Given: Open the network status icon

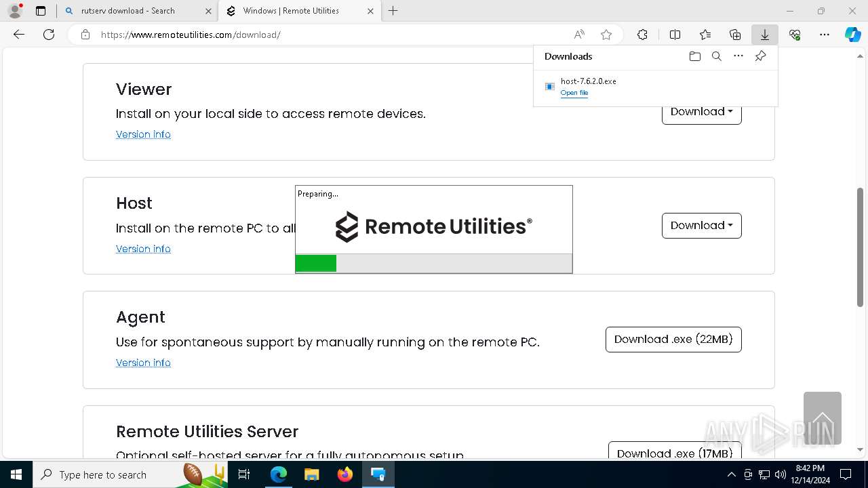Looking at the screenshot, I should [x=764, y=474].
